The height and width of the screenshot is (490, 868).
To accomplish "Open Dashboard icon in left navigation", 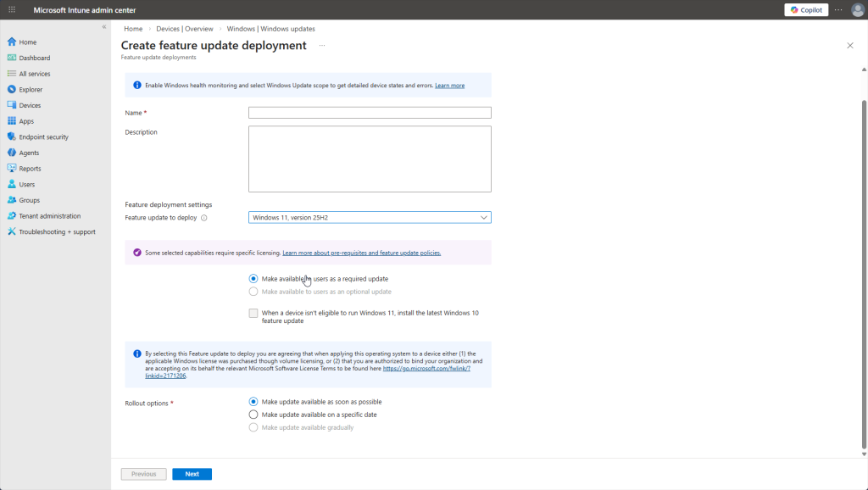I will click(12, 58).
